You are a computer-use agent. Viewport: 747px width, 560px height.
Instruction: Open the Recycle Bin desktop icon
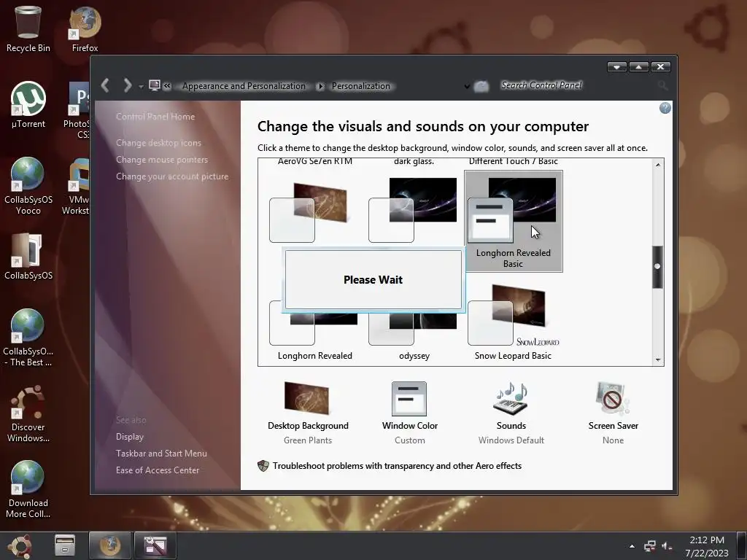[x=28, y=28]
